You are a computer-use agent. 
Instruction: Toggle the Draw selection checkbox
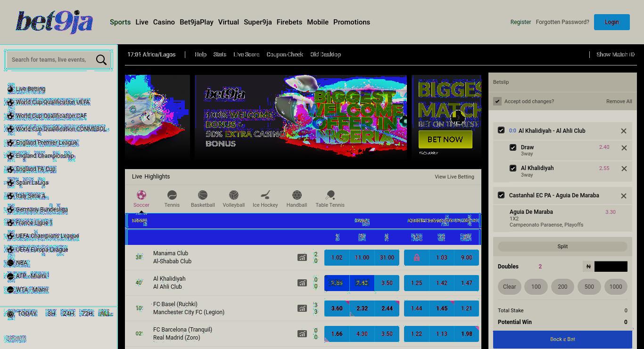point(513,147)
